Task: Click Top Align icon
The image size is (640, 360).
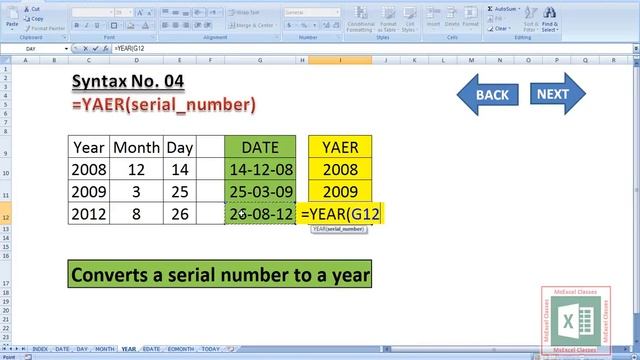Action: (165, 13)
